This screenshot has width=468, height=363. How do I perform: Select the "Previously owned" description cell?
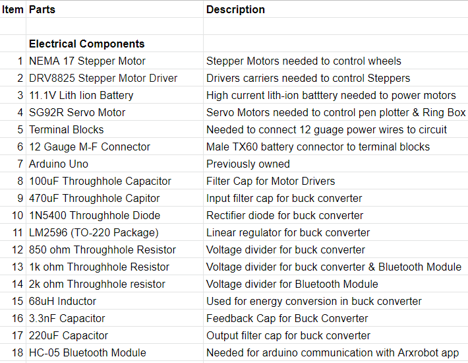tap(336, 164)
